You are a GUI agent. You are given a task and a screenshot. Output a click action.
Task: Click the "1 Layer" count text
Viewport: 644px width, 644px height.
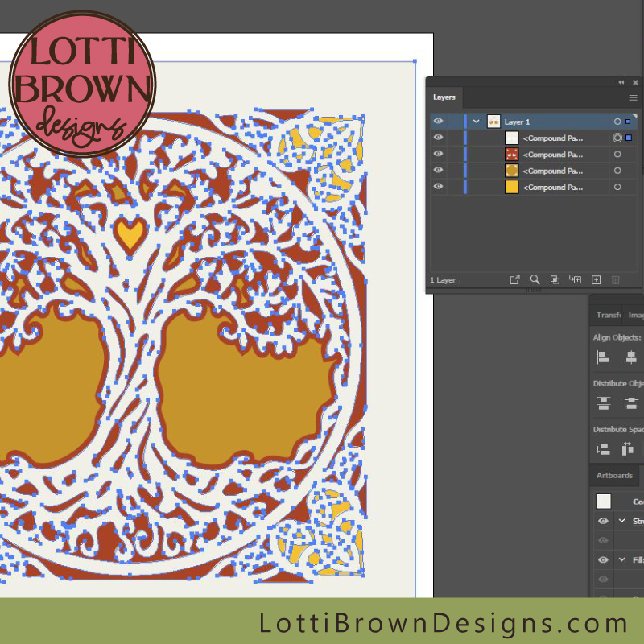443,280
